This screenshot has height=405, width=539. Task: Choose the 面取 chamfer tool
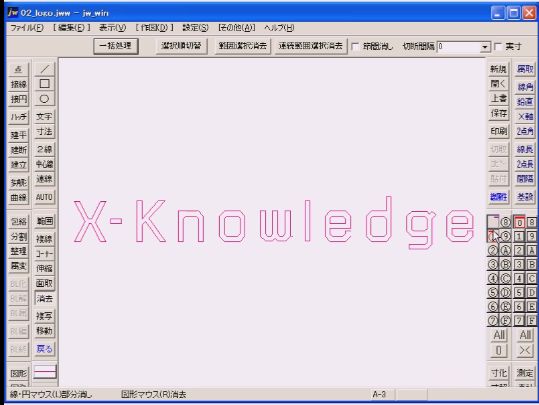[44, 283]
